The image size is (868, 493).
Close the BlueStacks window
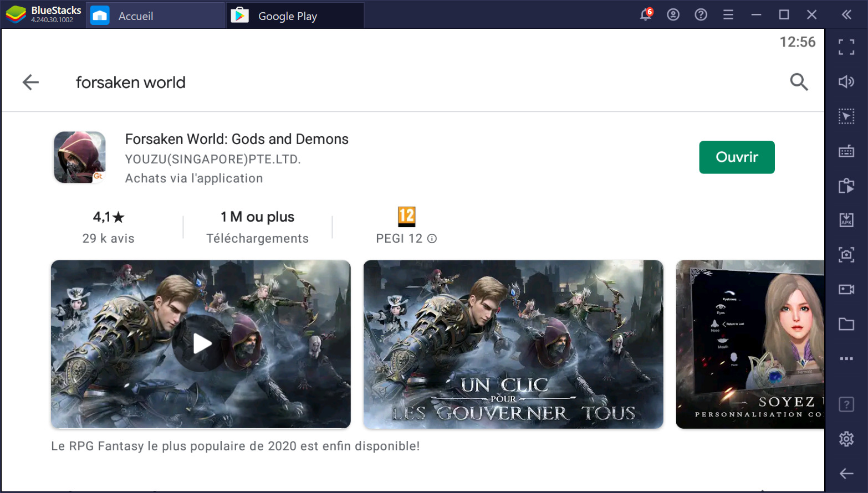tap(811, 15)
